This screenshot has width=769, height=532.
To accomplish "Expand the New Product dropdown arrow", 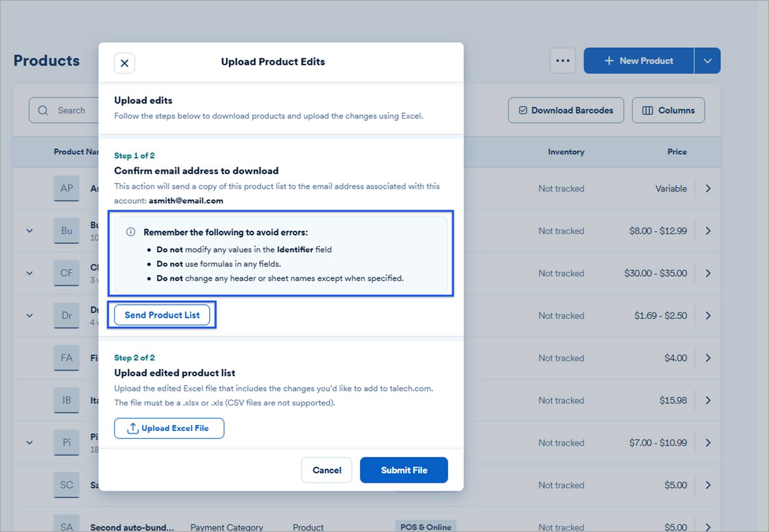I will point(707,61).
